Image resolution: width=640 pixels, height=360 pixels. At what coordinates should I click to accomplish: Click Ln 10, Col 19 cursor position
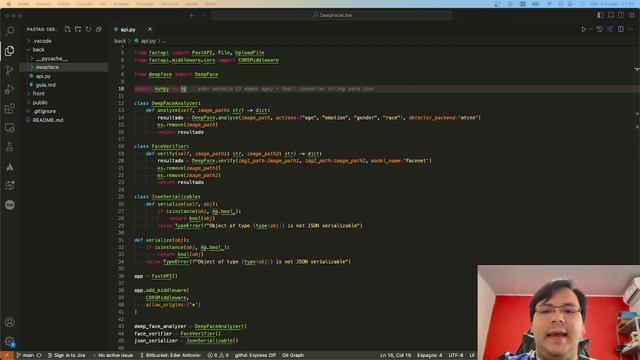click(396, 355)
